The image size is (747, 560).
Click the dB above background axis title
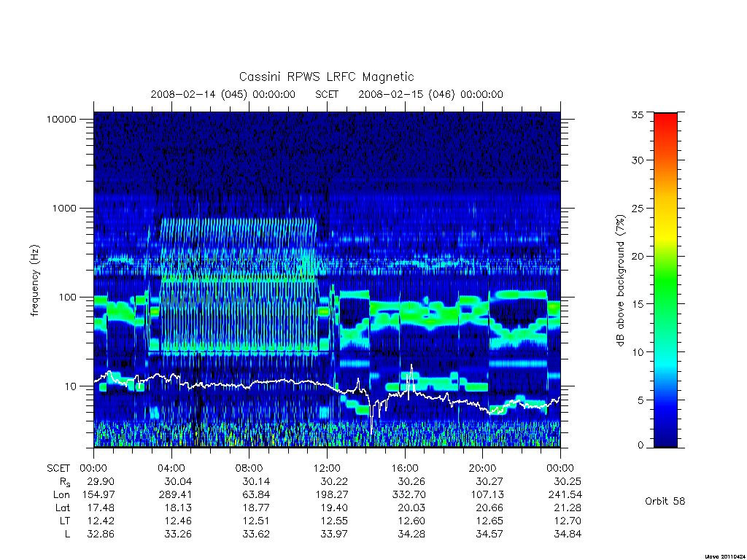[x=620, y=280]
